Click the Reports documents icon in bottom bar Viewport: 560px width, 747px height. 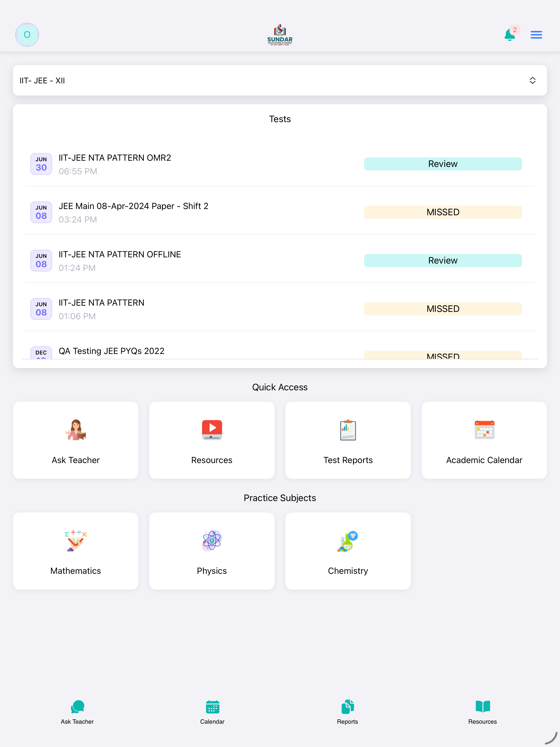(x=347, y=707)
